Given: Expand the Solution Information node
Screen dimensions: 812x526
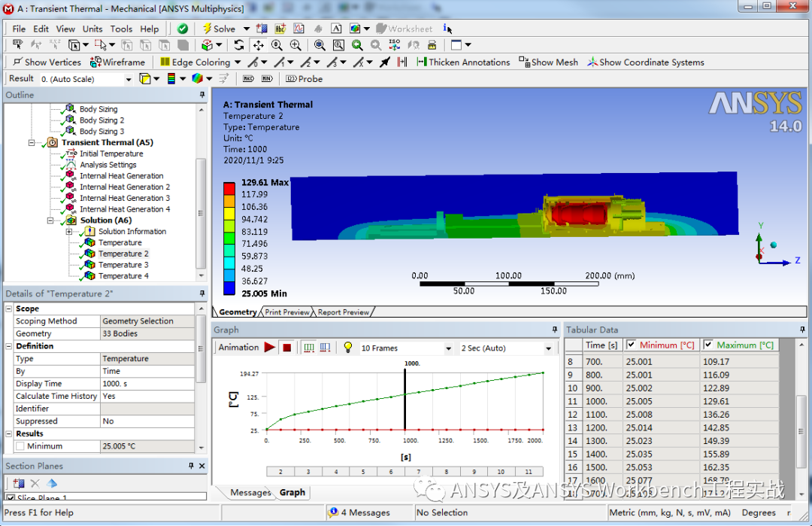Looking at the screenshot, I should coord(69,232).
